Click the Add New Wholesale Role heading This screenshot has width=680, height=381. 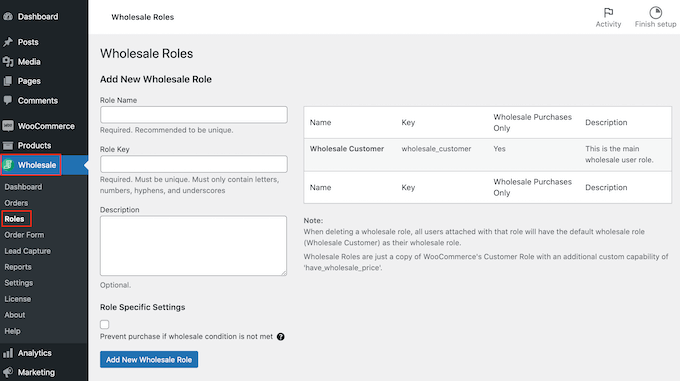pos(156,79)
